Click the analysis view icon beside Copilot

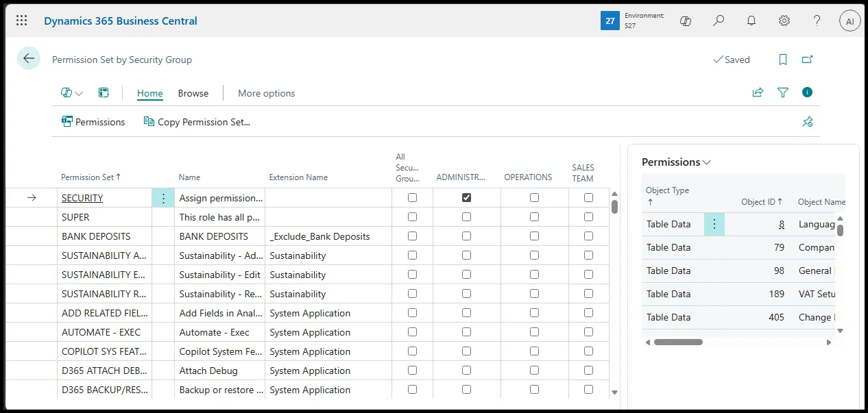pos(104,93)
